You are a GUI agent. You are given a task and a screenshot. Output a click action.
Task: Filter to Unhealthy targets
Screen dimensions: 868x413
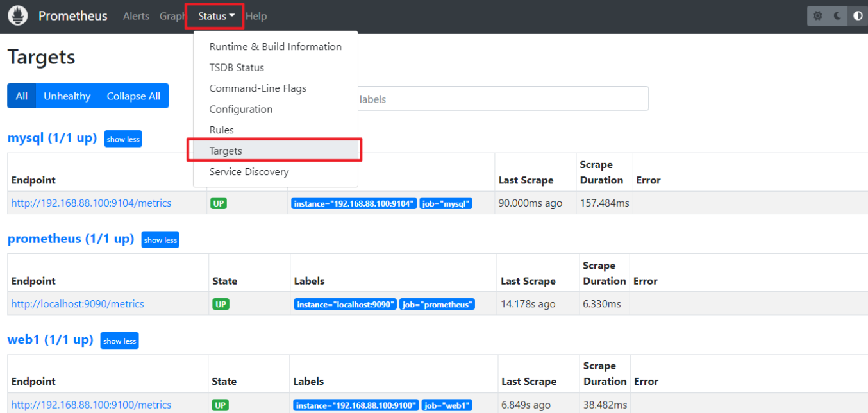67,96
